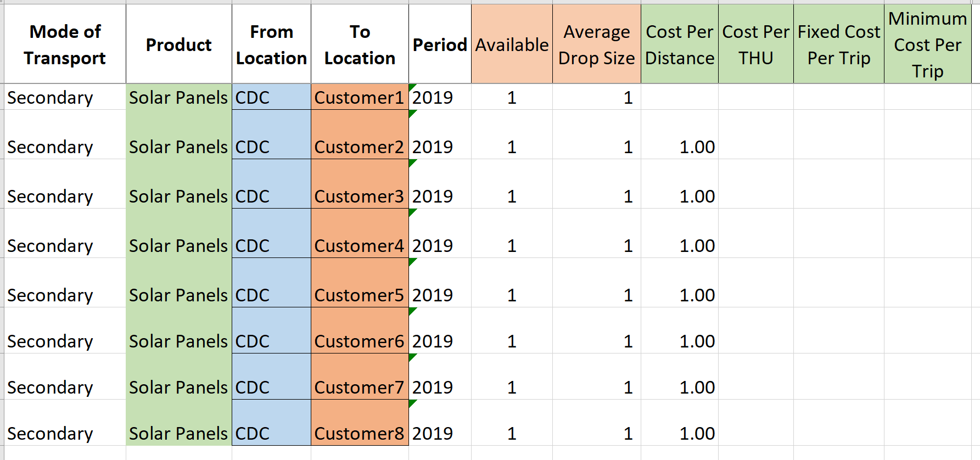Click the Cost Per THU header
Image resolution: width=980 pixels, height=460 pixels.
click(x=756, y=44)
